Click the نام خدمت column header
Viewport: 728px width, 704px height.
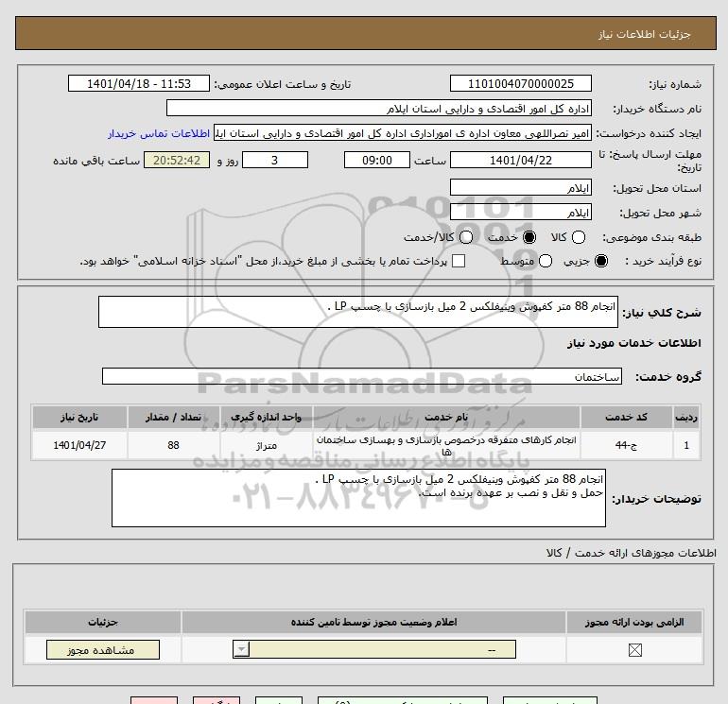tap(446, 417)
